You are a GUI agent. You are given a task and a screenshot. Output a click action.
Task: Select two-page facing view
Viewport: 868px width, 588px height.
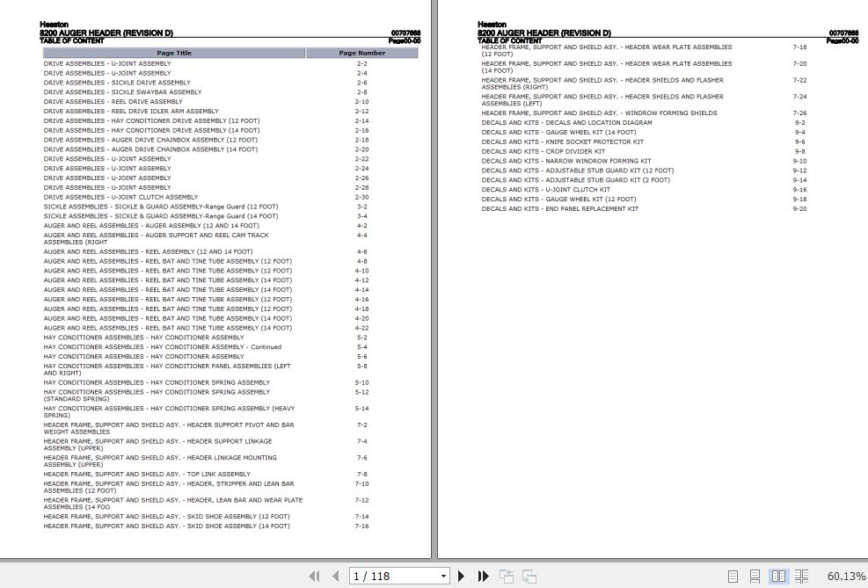[778, 576]
